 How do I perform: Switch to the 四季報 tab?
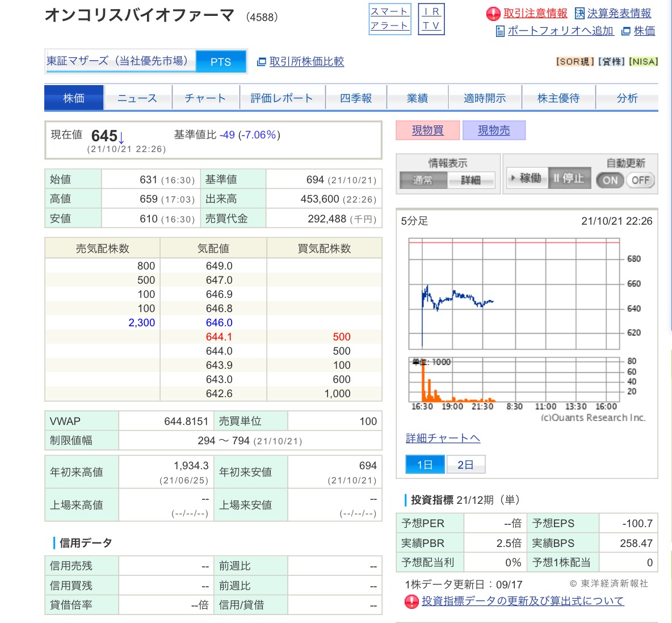pyautogui.click(x=356, y=98)
